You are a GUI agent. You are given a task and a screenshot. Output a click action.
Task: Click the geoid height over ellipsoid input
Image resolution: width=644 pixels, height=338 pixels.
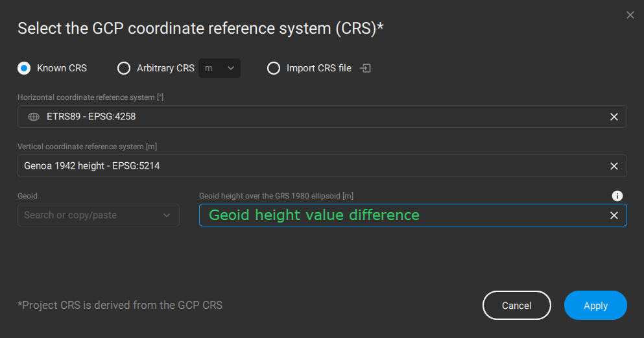pos(402,215)
